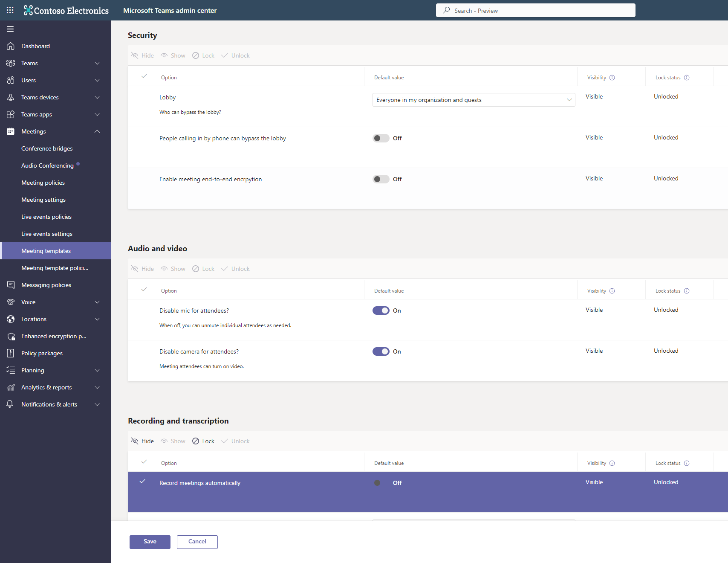
Task: Click the Users icon in sidebar
Action: coord(11,80)
